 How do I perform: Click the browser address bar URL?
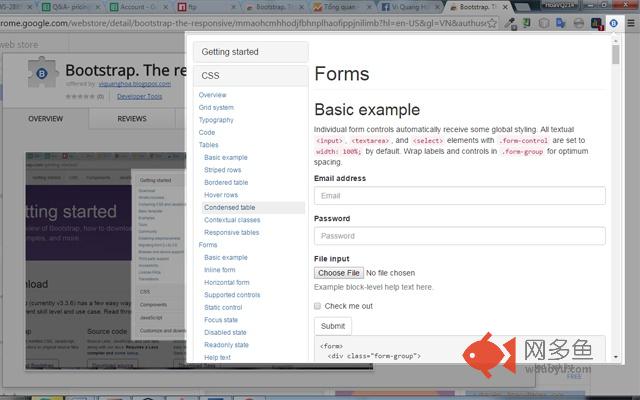[x=243, y=23]
